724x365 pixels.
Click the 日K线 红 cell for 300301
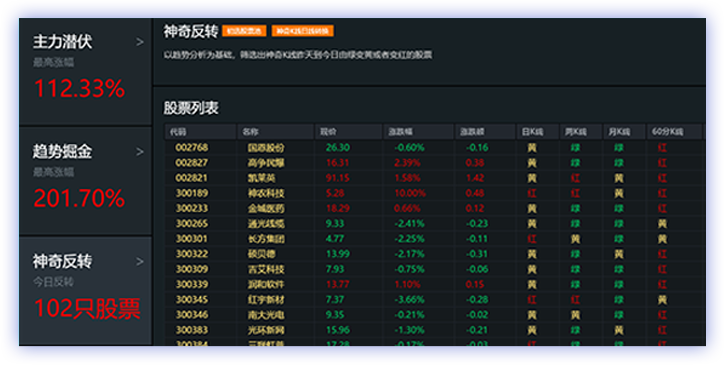[x=532, y=239]
